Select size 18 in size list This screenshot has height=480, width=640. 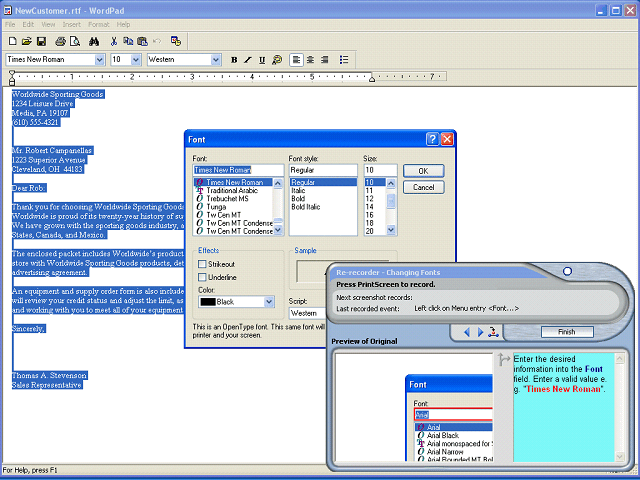pyautogui.click(x=369, y=223)
